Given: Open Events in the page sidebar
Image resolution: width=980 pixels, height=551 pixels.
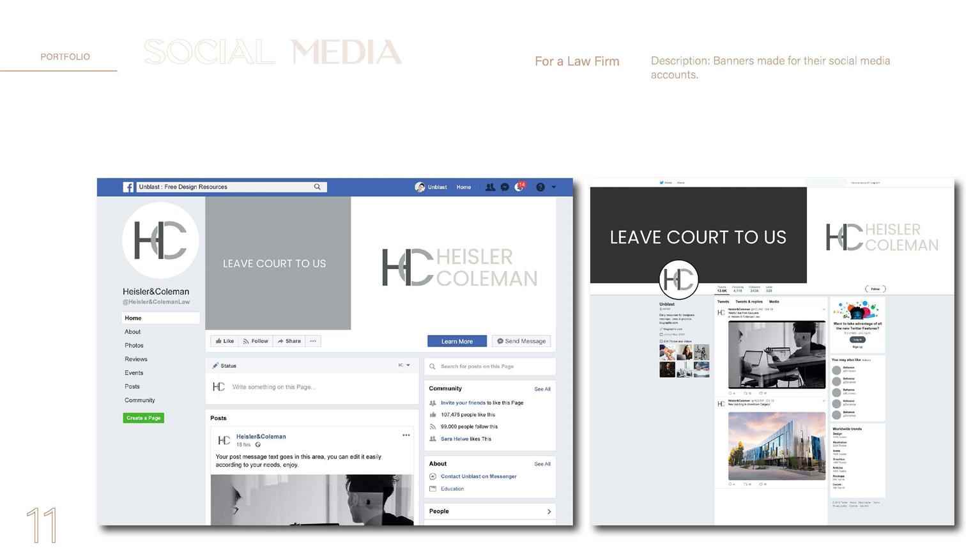Looking at the screenshot, I should 134,373.
